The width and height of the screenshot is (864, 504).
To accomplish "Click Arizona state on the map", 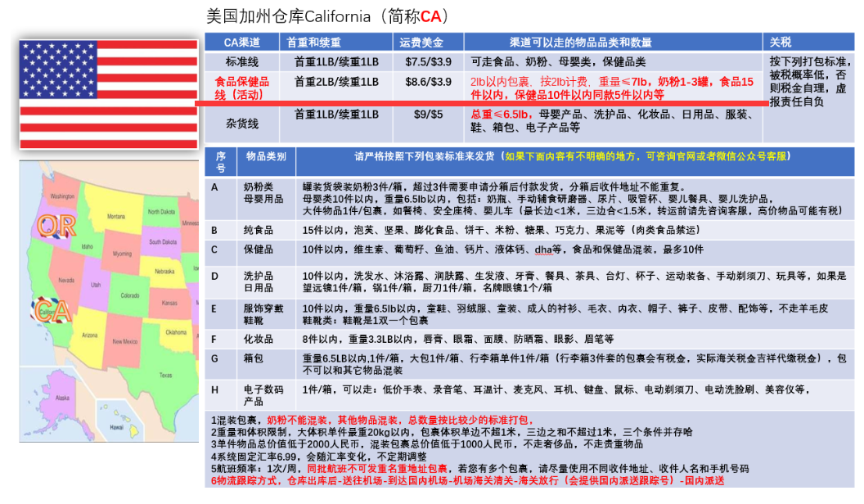I will (90, 335).
